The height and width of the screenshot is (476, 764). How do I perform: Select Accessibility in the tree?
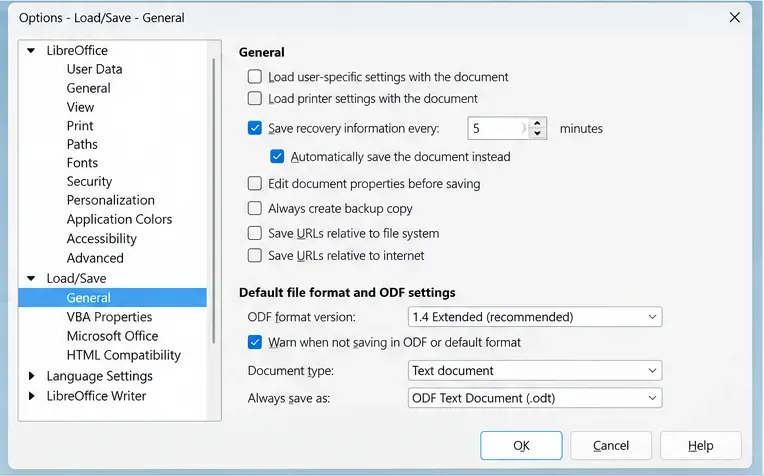click(x=101, y=239)
